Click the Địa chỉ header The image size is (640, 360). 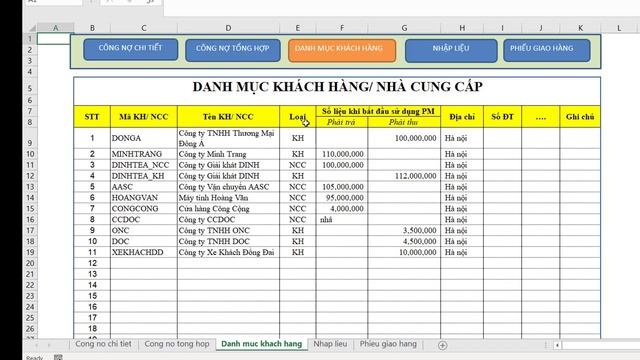pos(462,117)
